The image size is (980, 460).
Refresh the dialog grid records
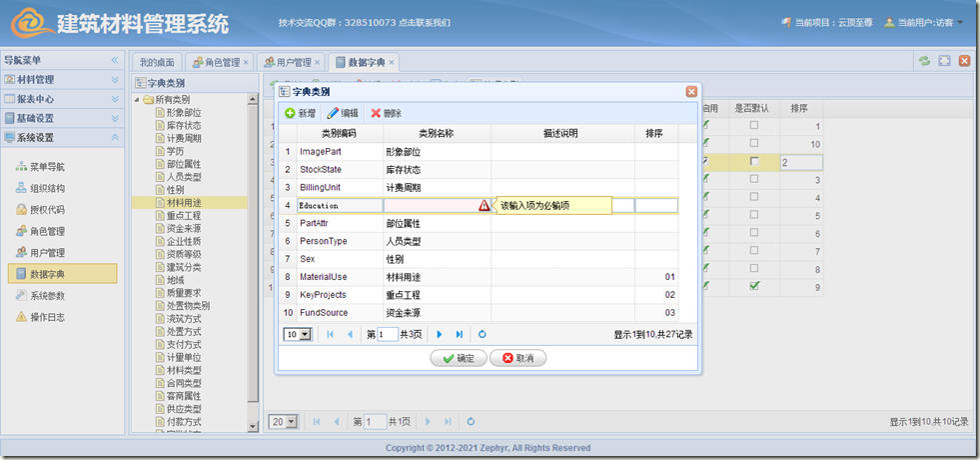483,334
